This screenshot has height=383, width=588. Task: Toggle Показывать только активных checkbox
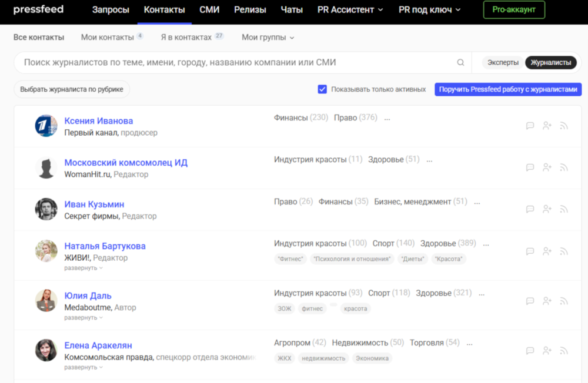tap(322, 89)
